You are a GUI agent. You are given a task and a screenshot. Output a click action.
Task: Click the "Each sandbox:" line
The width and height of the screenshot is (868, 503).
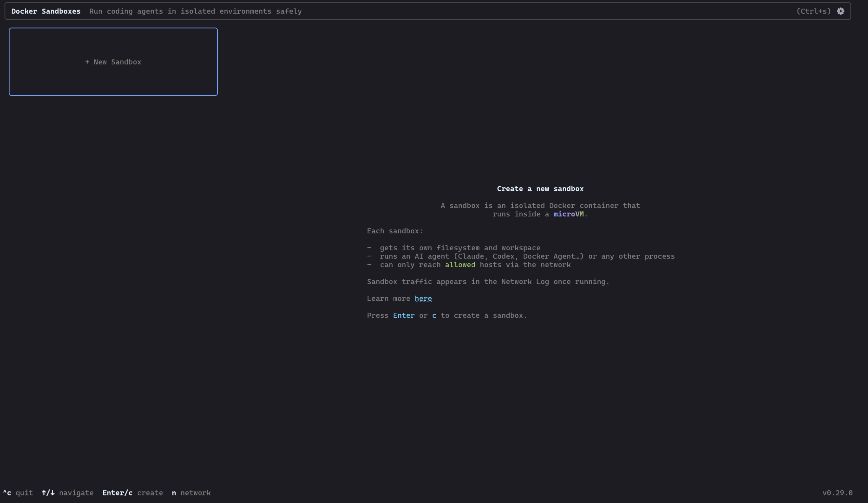395,231
